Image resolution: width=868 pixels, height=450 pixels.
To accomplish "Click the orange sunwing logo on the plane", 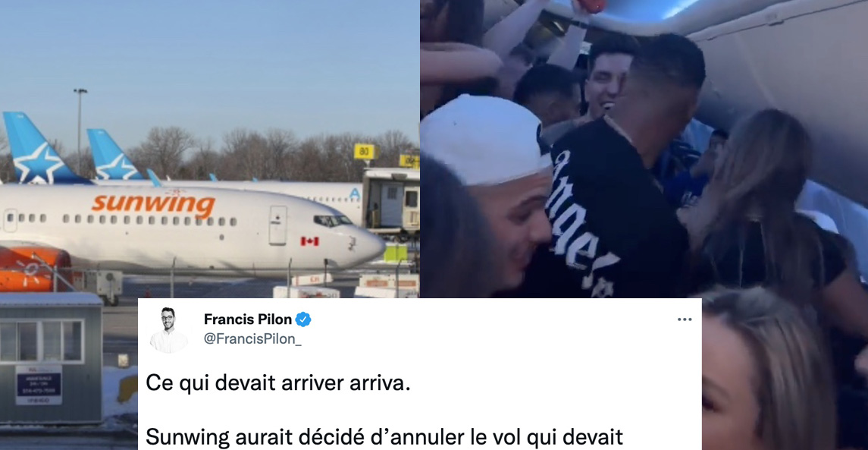I will 153,204.
